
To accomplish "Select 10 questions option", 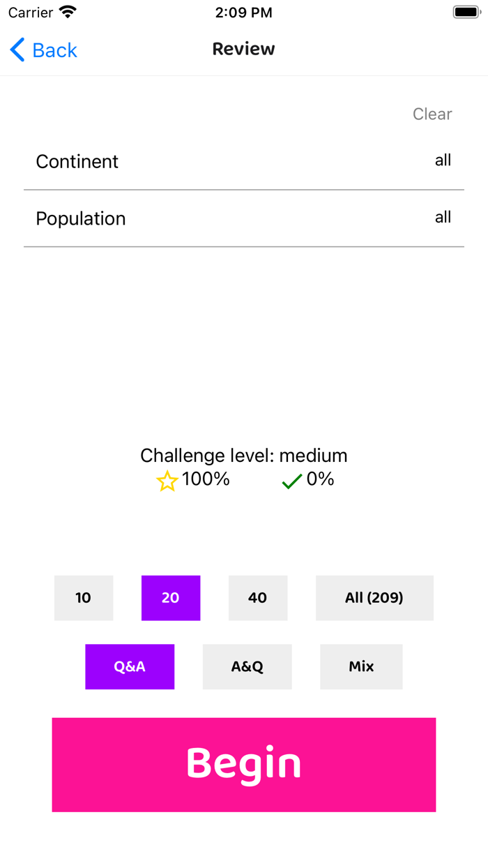I will tap(84, 598).
